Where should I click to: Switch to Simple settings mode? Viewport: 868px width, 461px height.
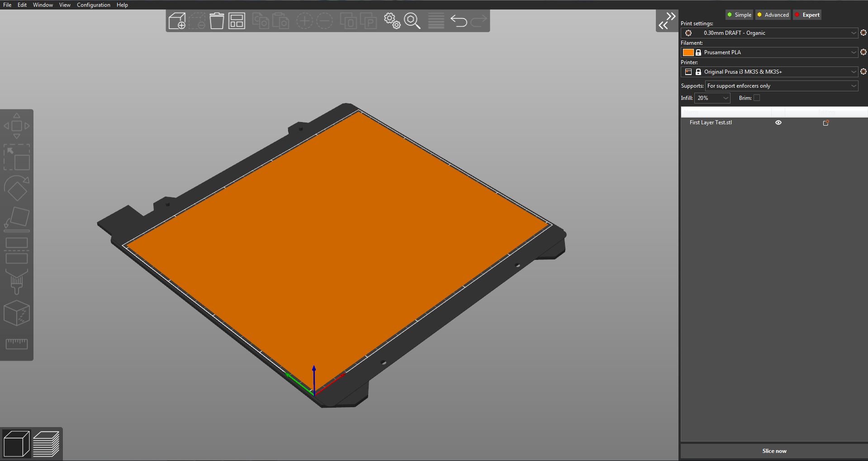739,14
